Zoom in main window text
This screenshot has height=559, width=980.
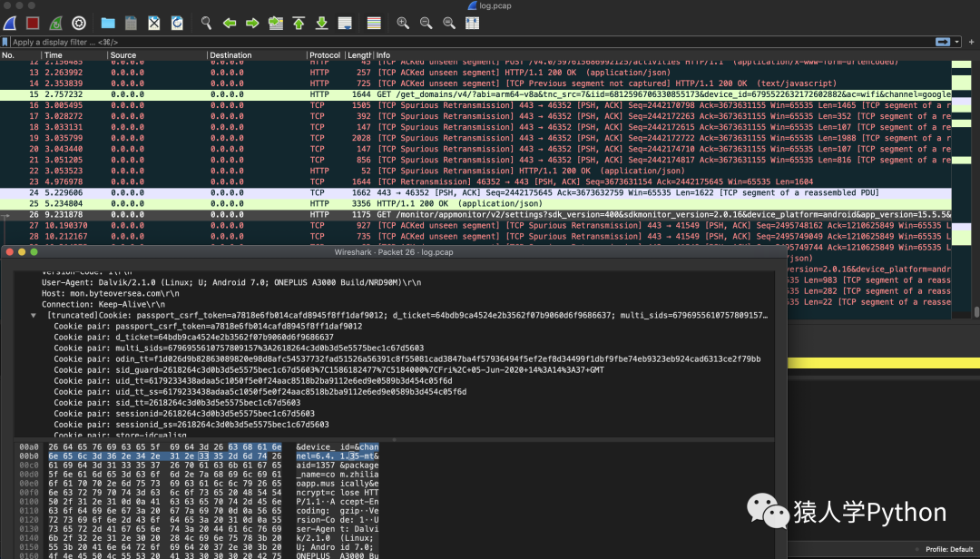pos(403,23)
